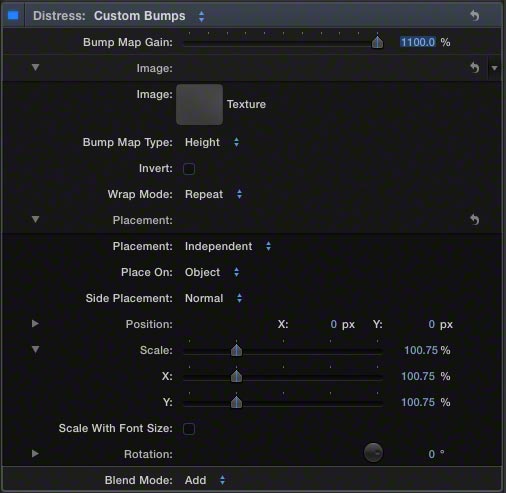The width and height of the screenshot is (506, 493).
Task: Select the Scale X value field
Action: tap(418, 376)
